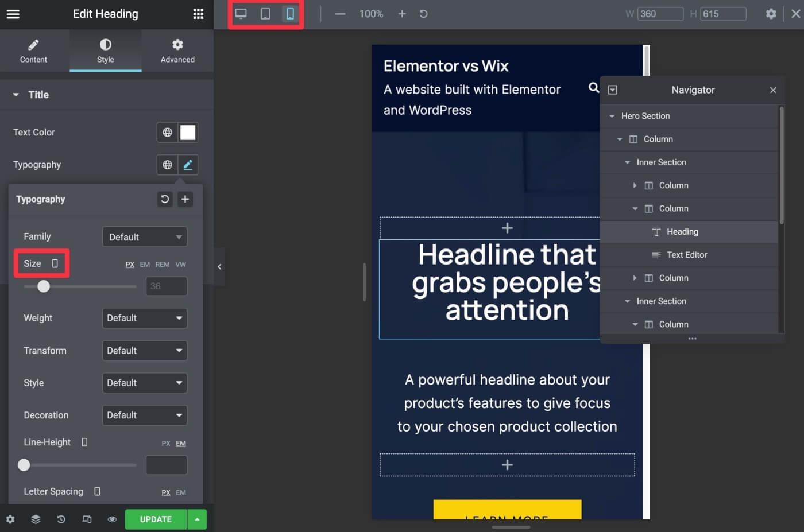This screenshot has height=532, width=804.
Task: Open the global colors globe for Text Color
Action: [167, 133]
